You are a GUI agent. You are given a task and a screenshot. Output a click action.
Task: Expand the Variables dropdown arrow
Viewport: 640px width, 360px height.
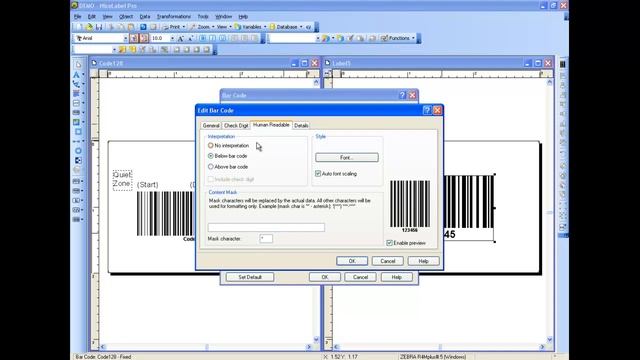pyautogui.click(x=265, y=27)
